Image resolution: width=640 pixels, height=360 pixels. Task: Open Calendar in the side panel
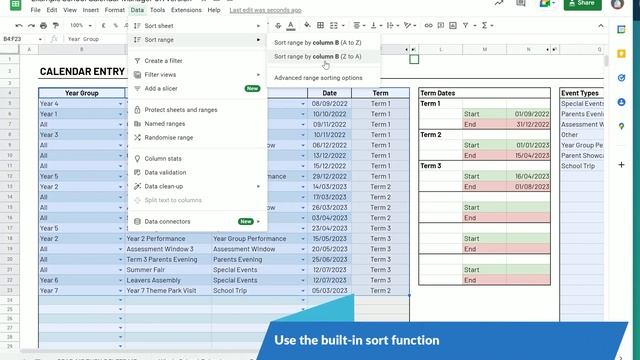(x=621, y=30)
